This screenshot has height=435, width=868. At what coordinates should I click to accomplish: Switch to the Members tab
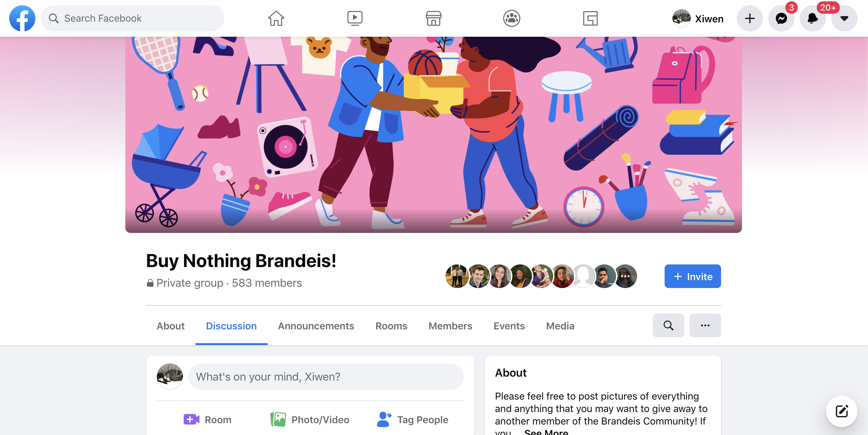450,326
